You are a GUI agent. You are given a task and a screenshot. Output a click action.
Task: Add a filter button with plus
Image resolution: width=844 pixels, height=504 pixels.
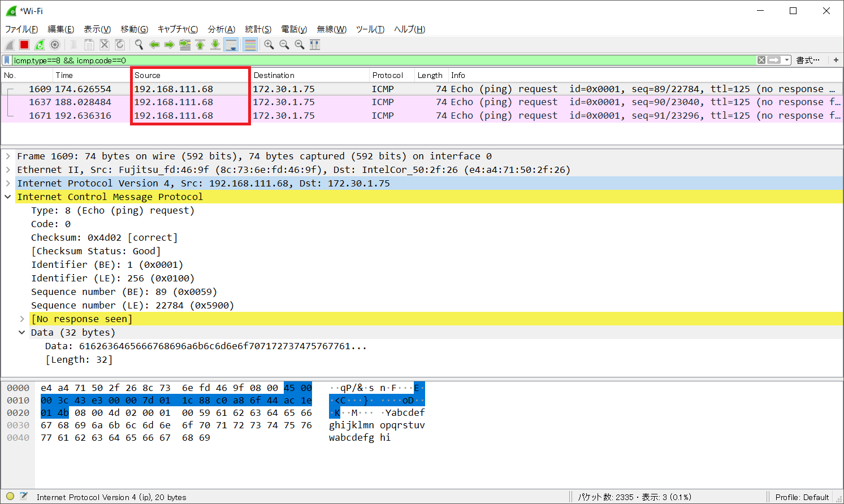pos(836,60)
